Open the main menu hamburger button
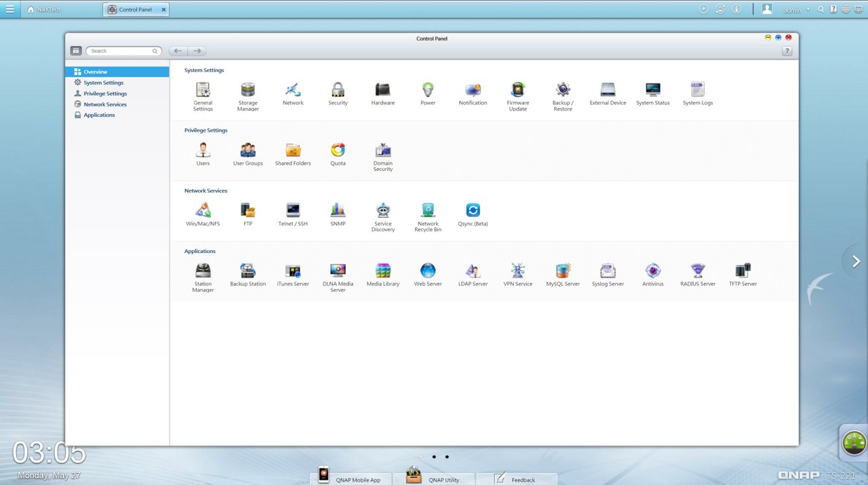 [x=10, y=9]
